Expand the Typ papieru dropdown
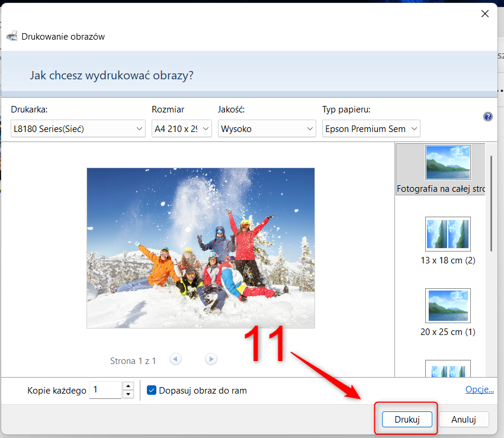 pos(371,128)
